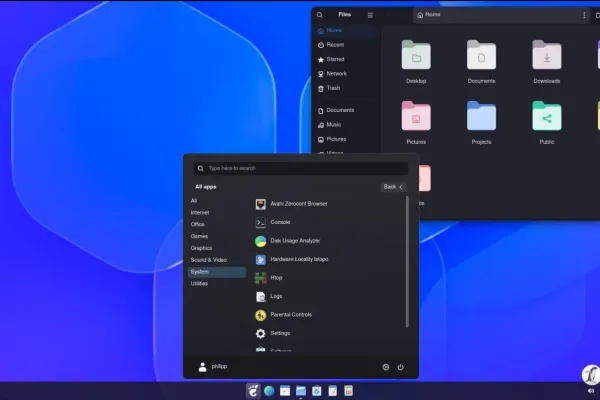
Task: Click the power button in app menu
Action: coord(400,367)
